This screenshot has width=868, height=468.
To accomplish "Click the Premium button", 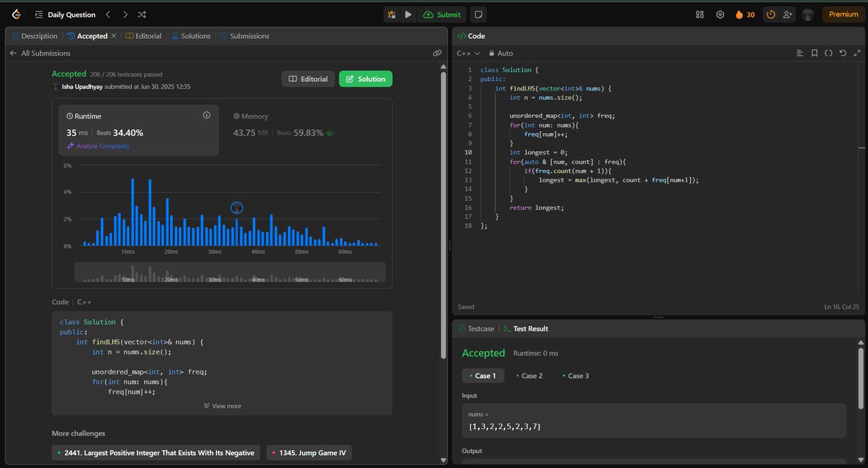I will pos(843,14).
